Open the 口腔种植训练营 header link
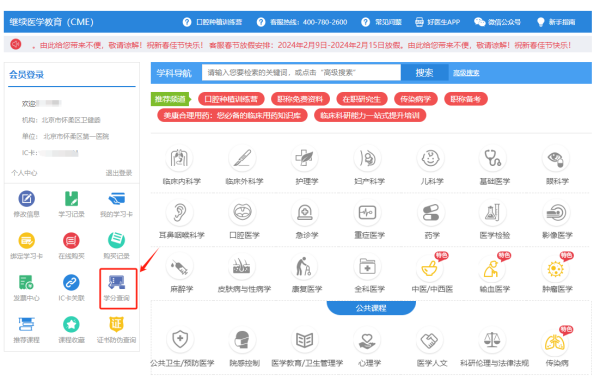This screenshot has height=381, width=600. (212, 22)
